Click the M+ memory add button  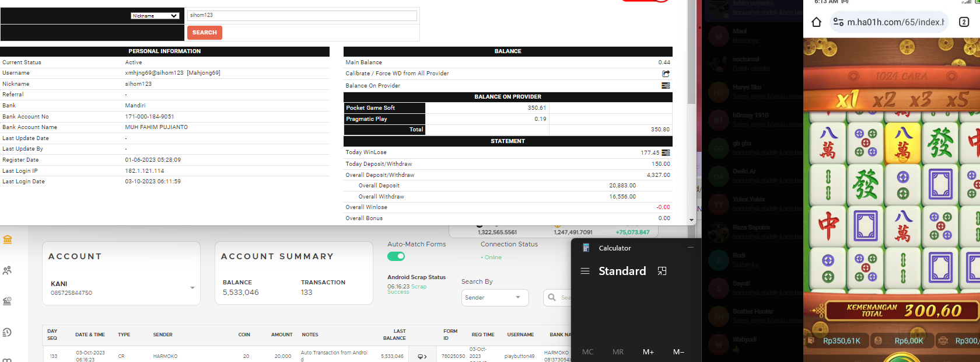649,351
